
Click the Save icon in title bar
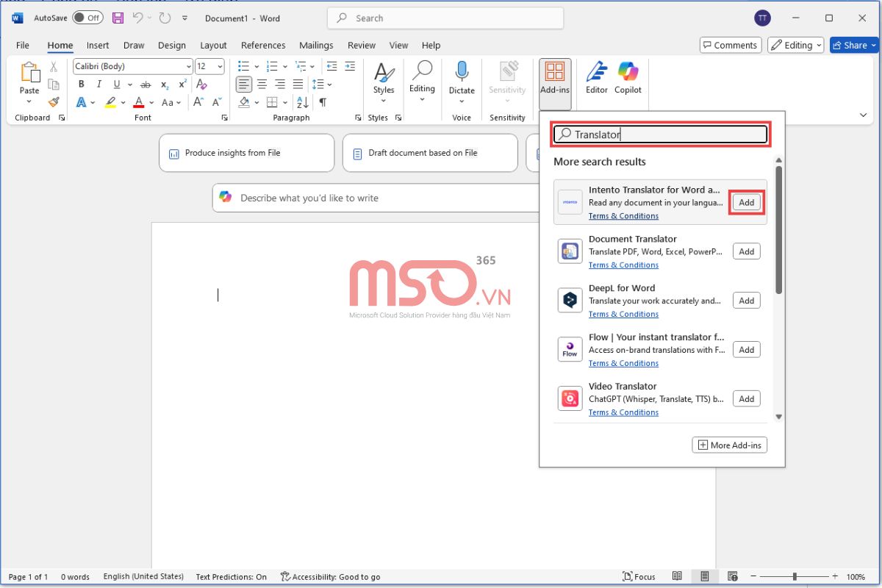click(118, 18)
